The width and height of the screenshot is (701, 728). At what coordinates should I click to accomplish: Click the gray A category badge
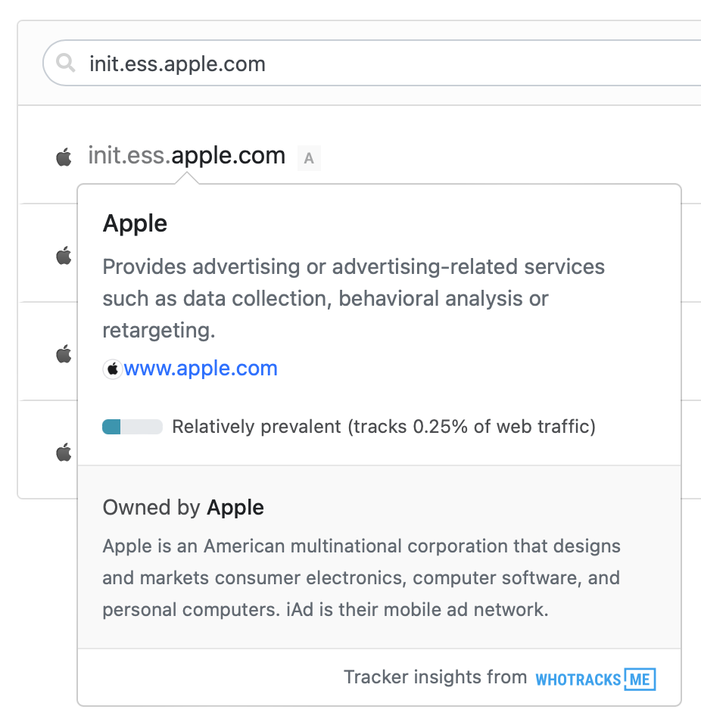[309, 158]
